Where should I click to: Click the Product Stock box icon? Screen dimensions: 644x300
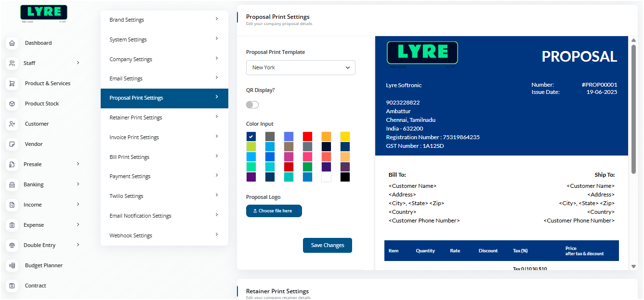(12, 104)
